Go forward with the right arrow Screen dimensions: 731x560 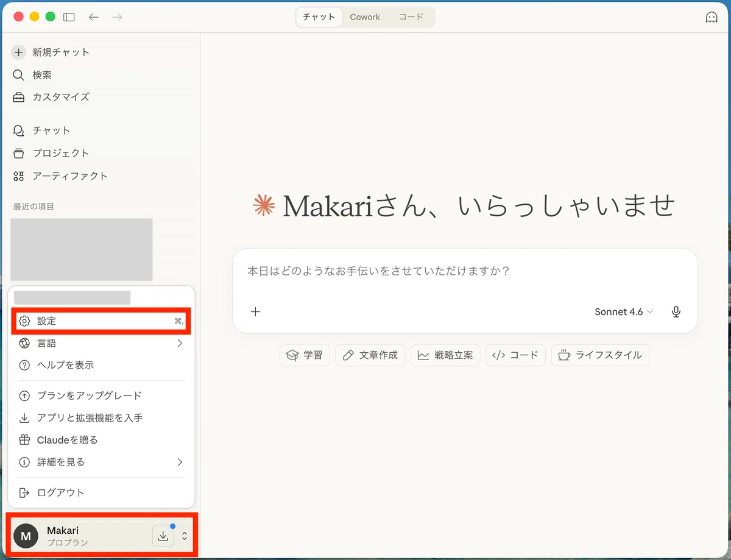click(117, 17)
